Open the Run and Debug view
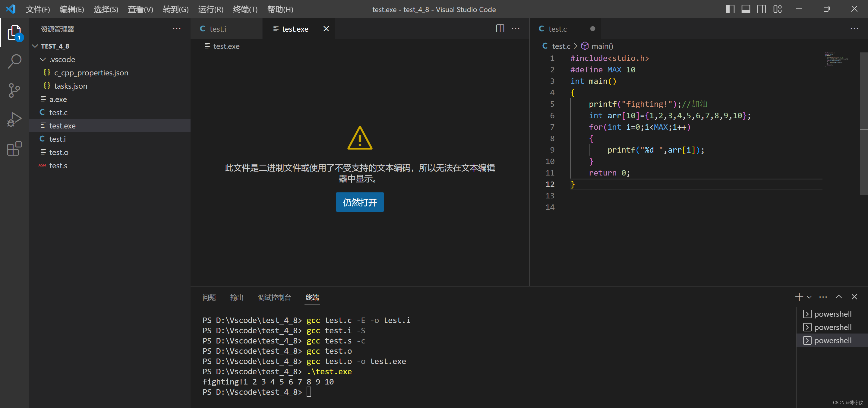The image size is (868, 408). (14, 119)
